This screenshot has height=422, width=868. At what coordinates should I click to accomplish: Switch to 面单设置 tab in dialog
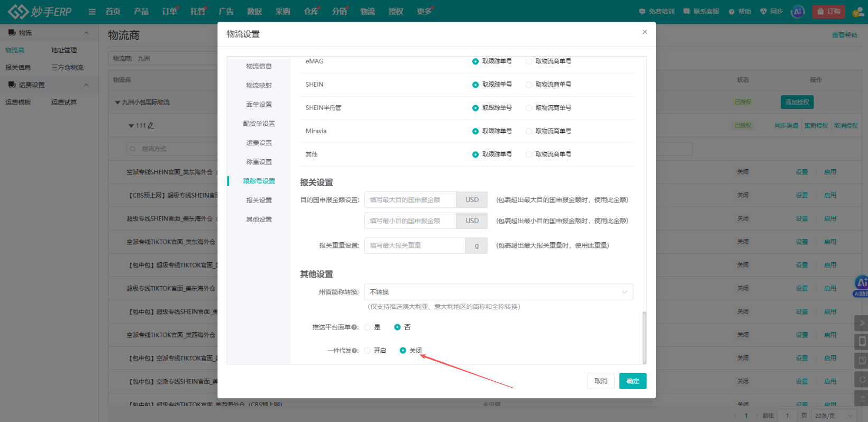pos(259,105)
